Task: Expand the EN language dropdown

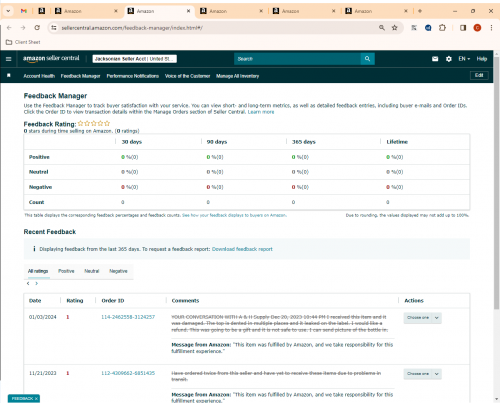Action: pyautogui.click(x=464, y=59)
